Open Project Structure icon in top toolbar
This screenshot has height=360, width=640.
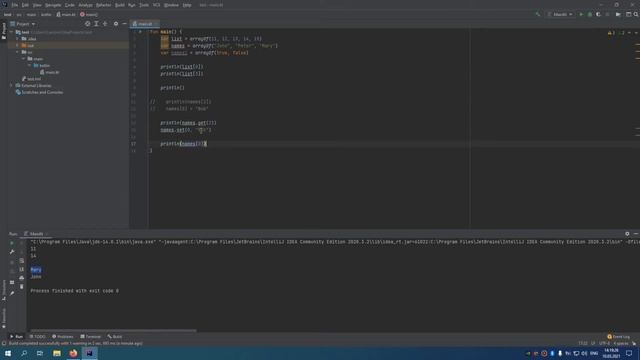(x=629, y=14)
